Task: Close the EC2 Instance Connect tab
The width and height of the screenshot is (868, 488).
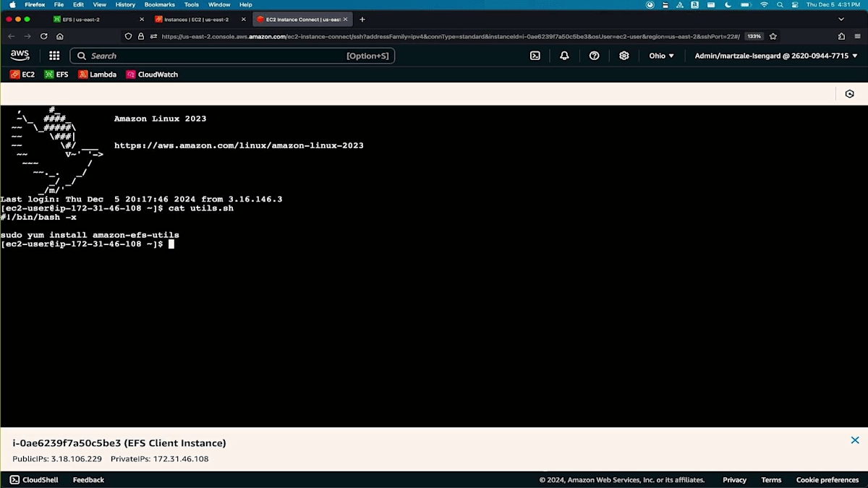Action: click(x=345, y=20)
